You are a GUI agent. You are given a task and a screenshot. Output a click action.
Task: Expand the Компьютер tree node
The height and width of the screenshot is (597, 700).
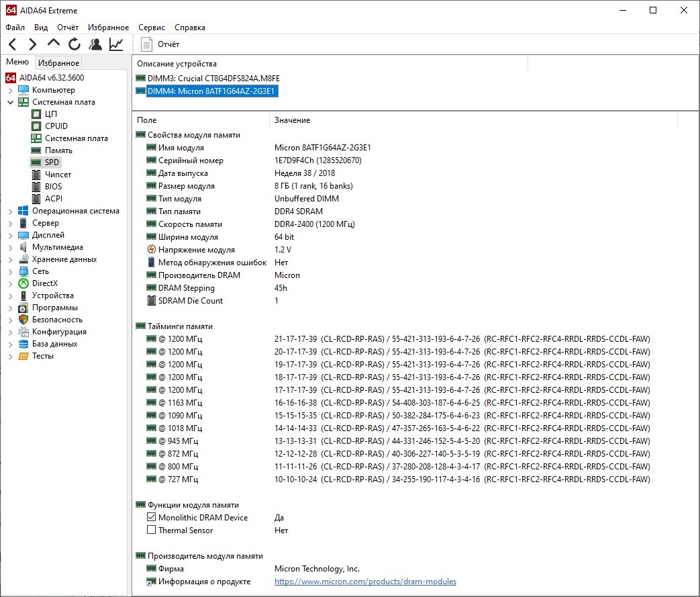(10, 90)
